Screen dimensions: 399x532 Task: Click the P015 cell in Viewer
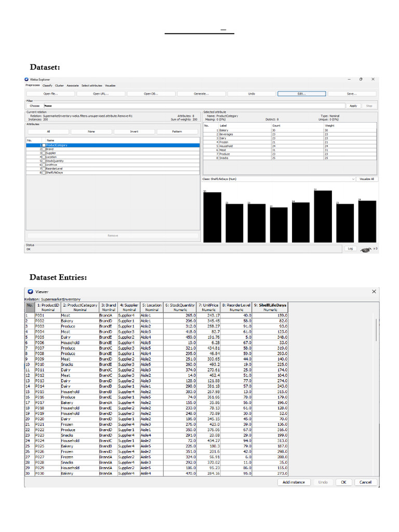[47, 392]
